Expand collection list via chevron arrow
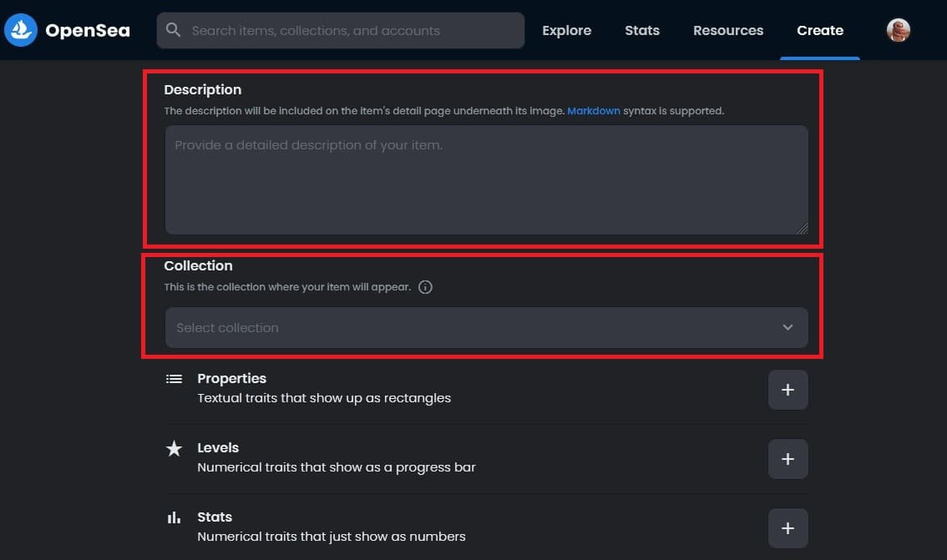947x560 pixels. (x=787, y=327)
